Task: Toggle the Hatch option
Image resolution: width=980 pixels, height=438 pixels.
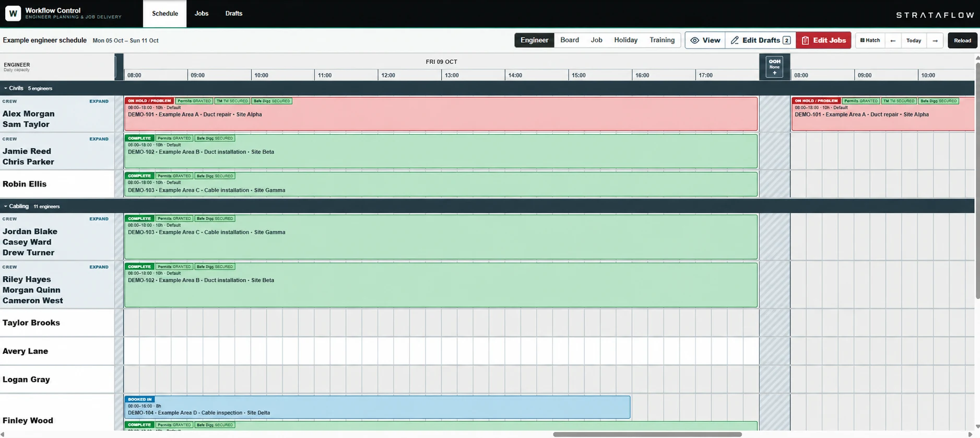Action: click(870, 40)
